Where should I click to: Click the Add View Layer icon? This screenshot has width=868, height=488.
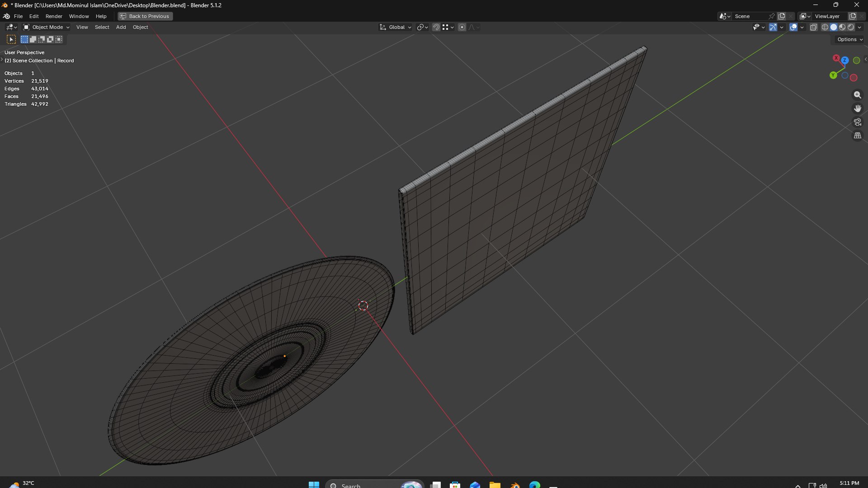pos(853,16)
